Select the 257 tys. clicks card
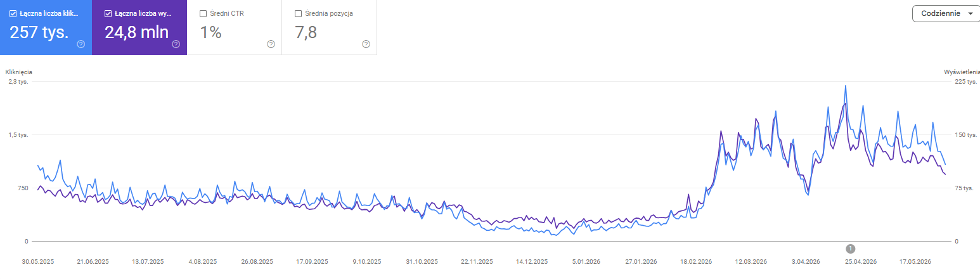The height and width of the screenshot is (279, 980). (x=46, y=27)
